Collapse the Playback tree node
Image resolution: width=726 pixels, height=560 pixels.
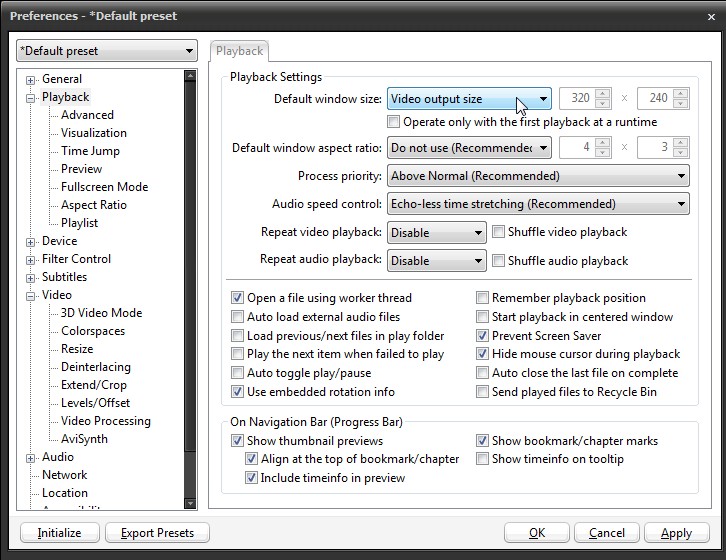[31, 98]
